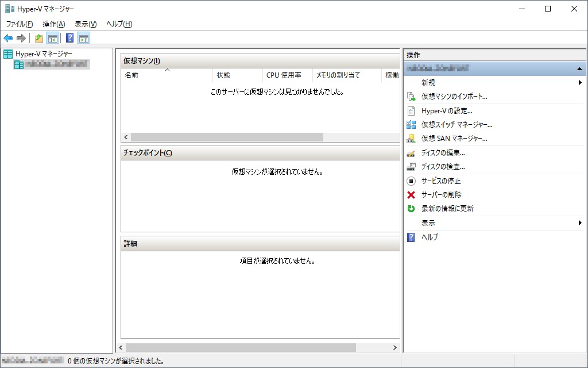Screen dimensions: 588x368
Task: Sort by the 名前 column header
Action: tap(167, 75)
